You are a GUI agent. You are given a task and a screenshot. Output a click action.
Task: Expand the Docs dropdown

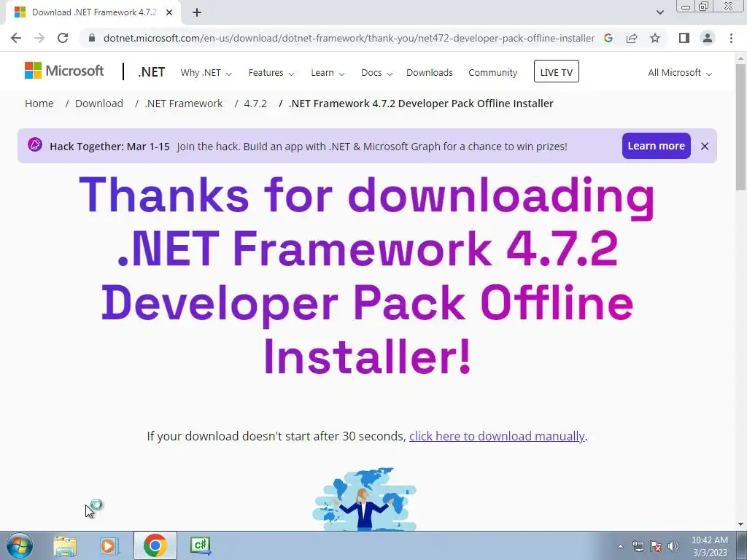coord(376,73)
